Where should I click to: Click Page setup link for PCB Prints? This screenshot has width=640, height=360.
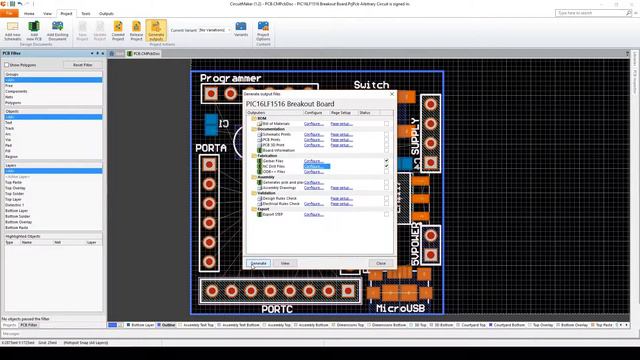coord(341,140)
